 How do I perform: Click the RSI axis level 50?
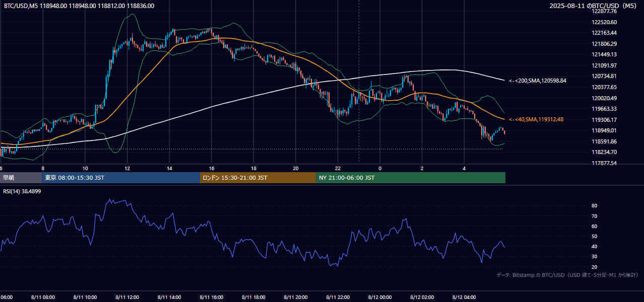point(595,236)
